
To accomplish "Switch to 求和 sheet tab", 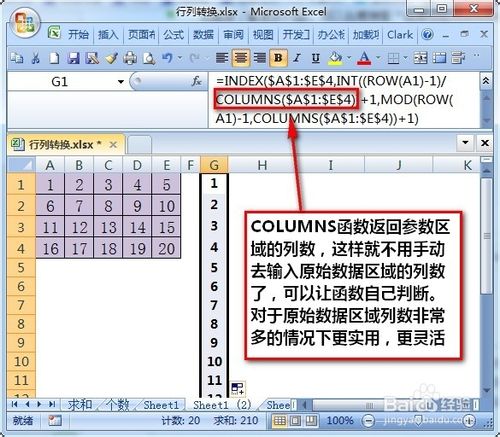I will coord(80,405).
